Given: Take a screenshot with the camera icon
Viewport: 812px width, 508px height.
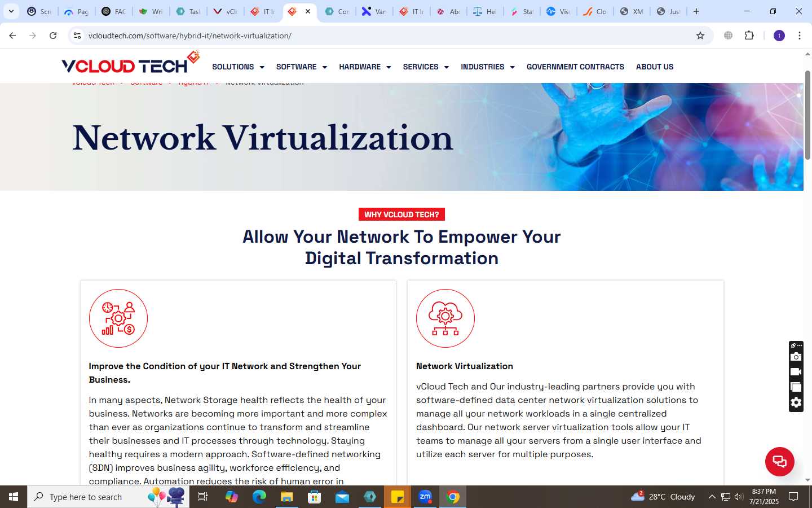Looking at the screenshot, I should (x=796, y=357).
